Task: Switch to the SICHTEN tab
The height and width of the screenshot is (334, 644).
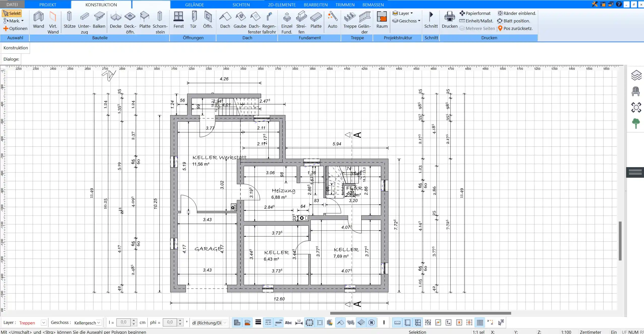Action: (x=241, y=5)
